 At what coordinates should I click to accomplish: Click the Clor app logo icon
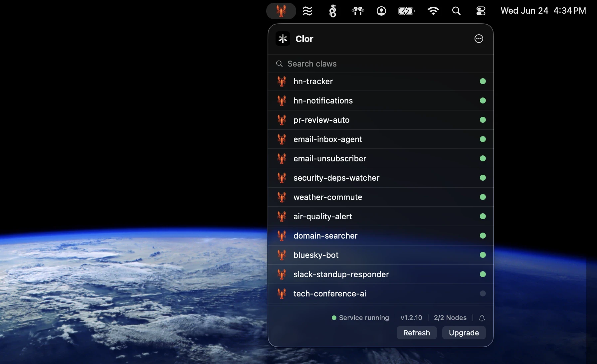283,39
